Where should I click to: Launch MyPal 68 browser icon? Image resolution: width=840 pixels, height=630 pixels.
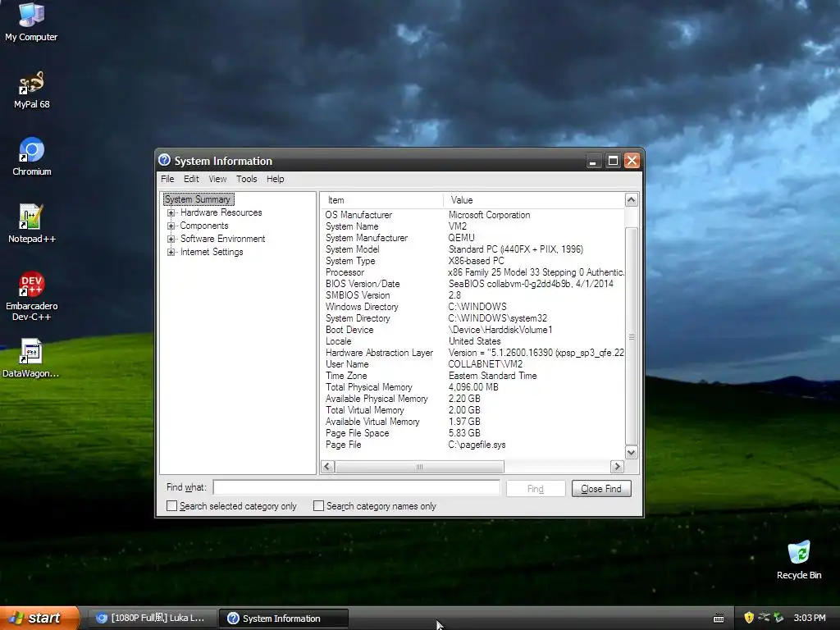click(31, 89)
